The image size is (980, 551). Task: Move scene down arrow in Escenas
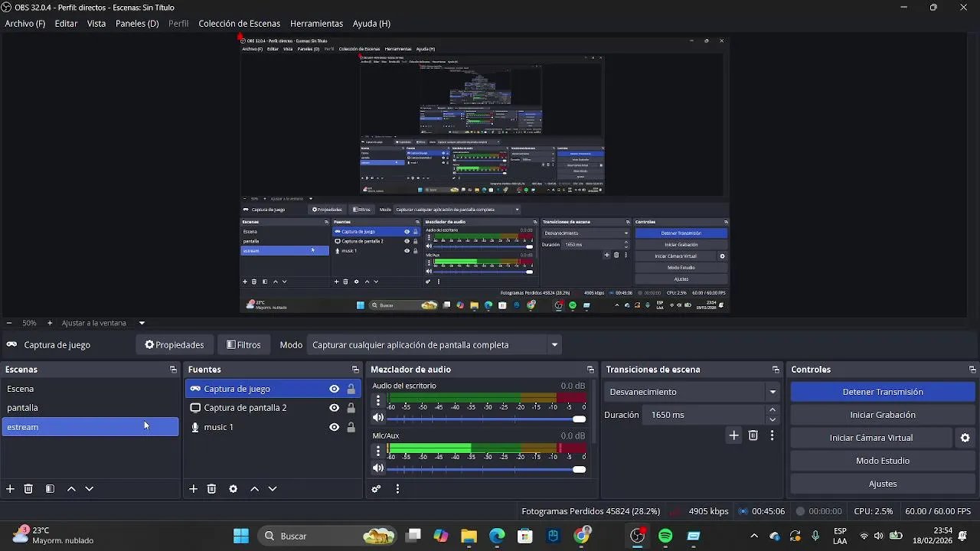[89, 489]
